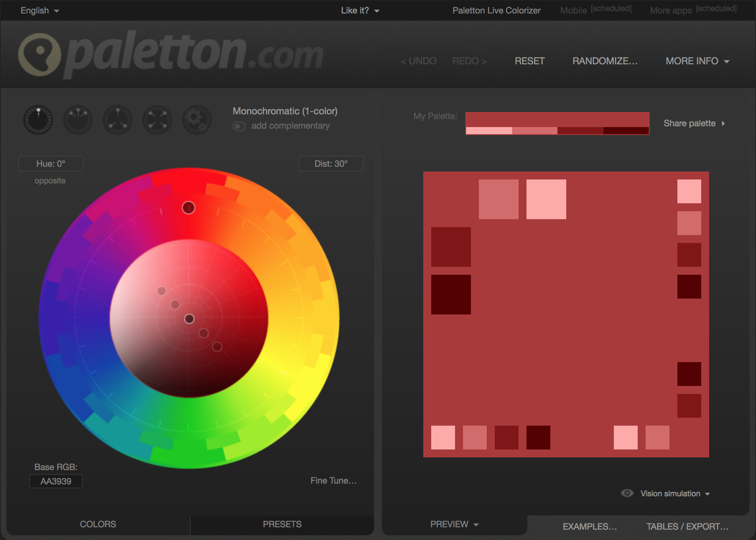This screenshot has width=756, height=540.
Task: Click the Paletton logo icon
Action: (40, 55)
